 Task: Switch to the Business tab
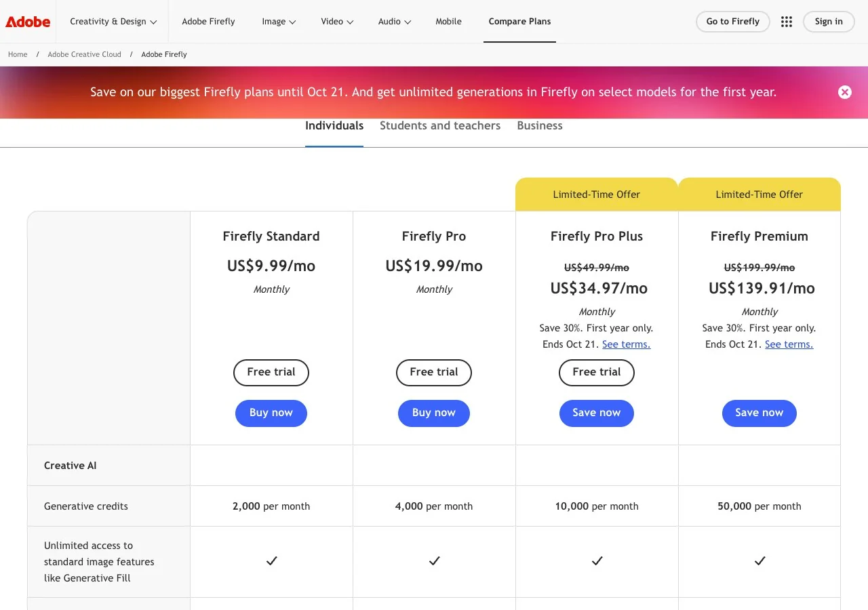click(x=540, y=125)
